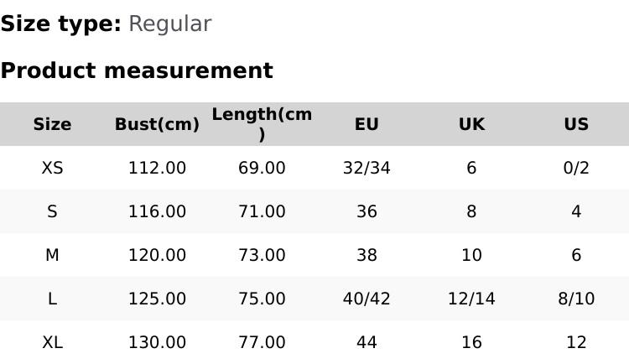The height and width of the screenshot is (364, 629).
Task: Click the XS size row label
Action: tap(52, 168)
